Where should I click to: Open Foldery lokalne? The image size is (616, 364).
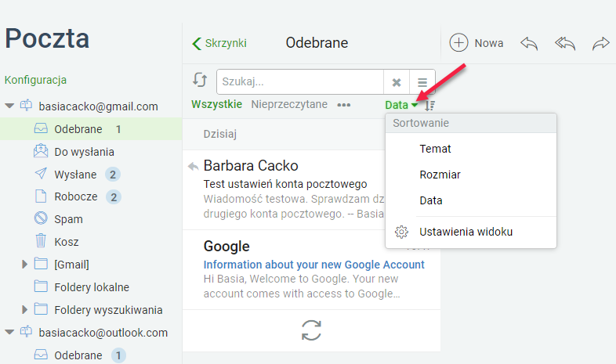tap(92, 287)
